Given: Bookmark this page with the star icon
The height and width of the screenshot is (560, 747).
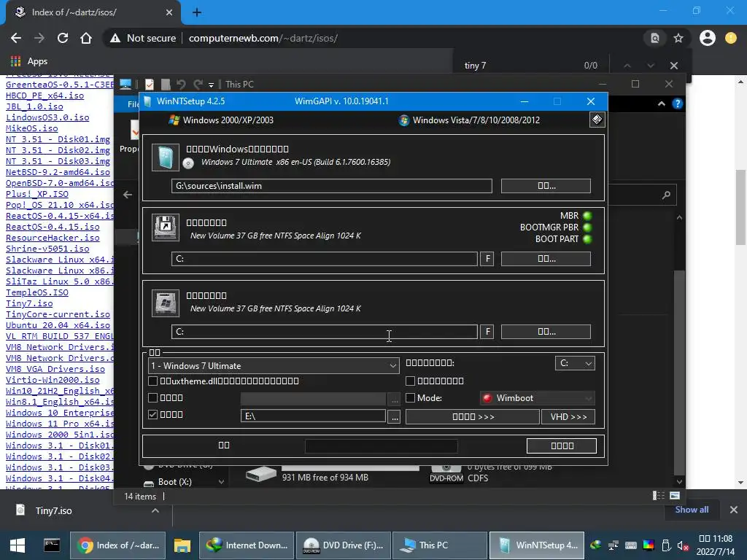Looking at the screenshot, I should 678,38.
